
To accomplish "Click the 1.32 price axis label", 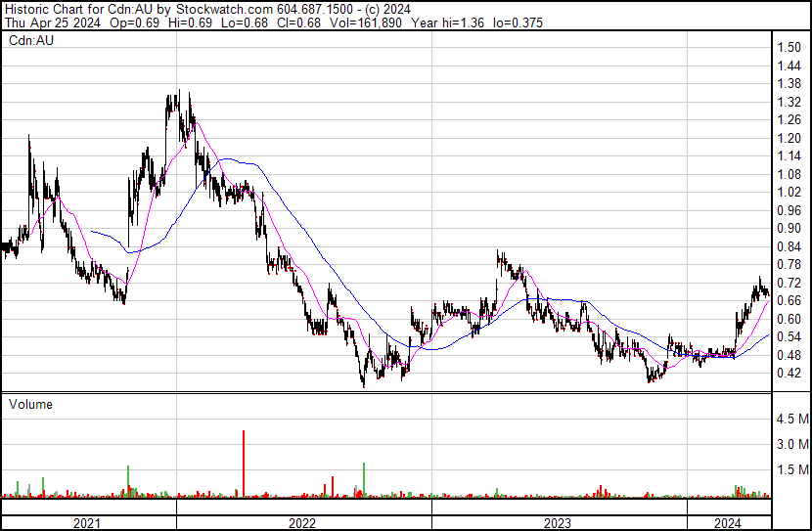I will (x=789, y=102).
